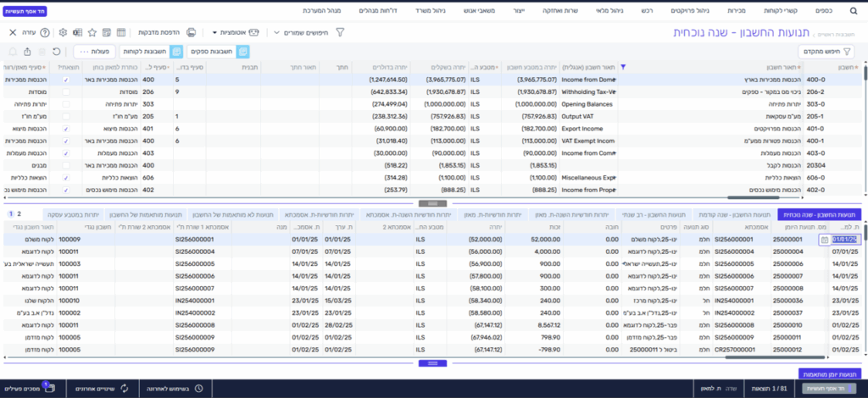
Task: Click the help question mark icon
Action: pos(45,33)
